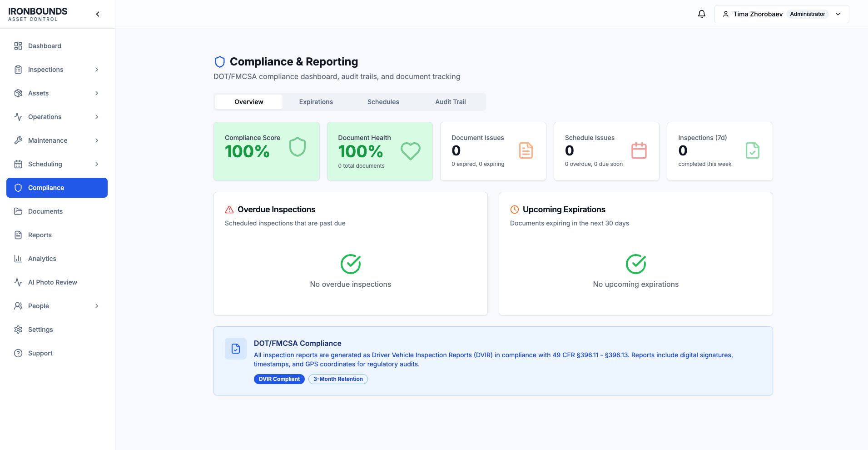Expand the Maintenance submenu chevron
Viewport: 868px width, 450px height.
(97, 140)
